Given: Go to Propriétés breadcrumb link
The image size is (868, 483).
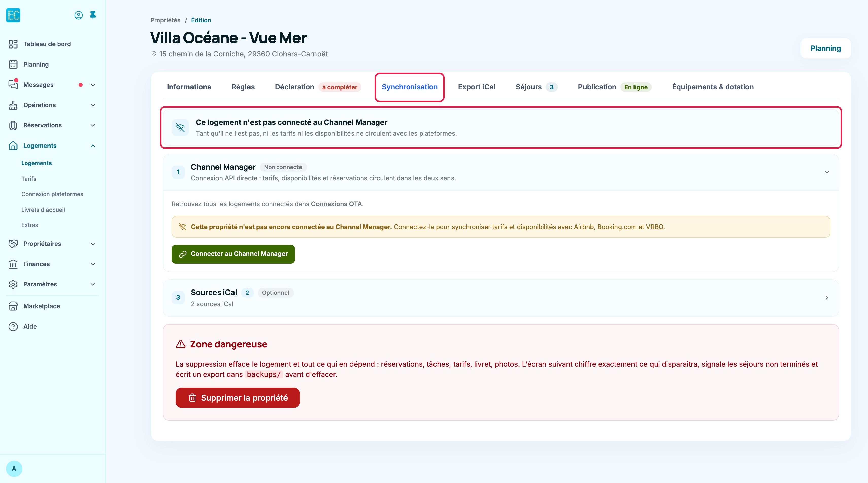Looking at the screenshot, I should [x=165, y=20].
